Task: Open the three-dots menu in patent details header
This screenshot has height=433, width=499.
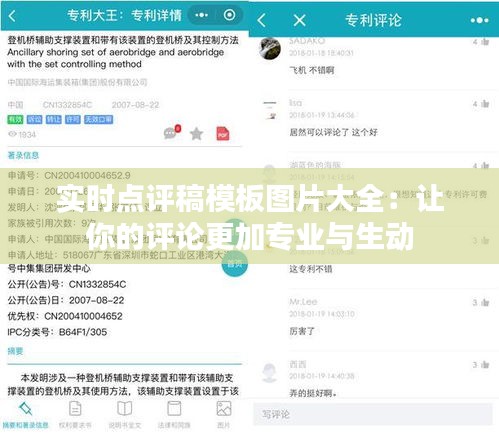Action: pyautogui.click(x=201, y=15)
